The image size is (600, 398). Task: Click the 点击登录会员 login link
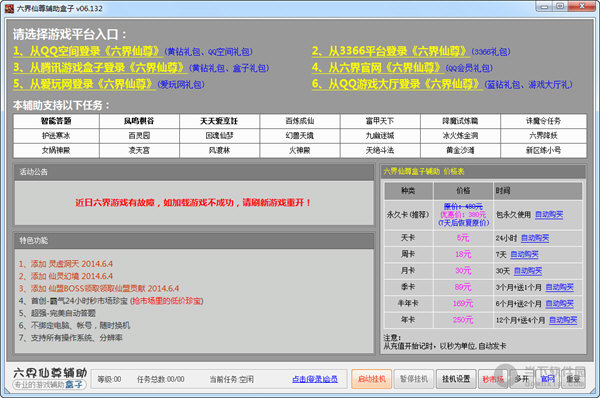pos(315,379)
